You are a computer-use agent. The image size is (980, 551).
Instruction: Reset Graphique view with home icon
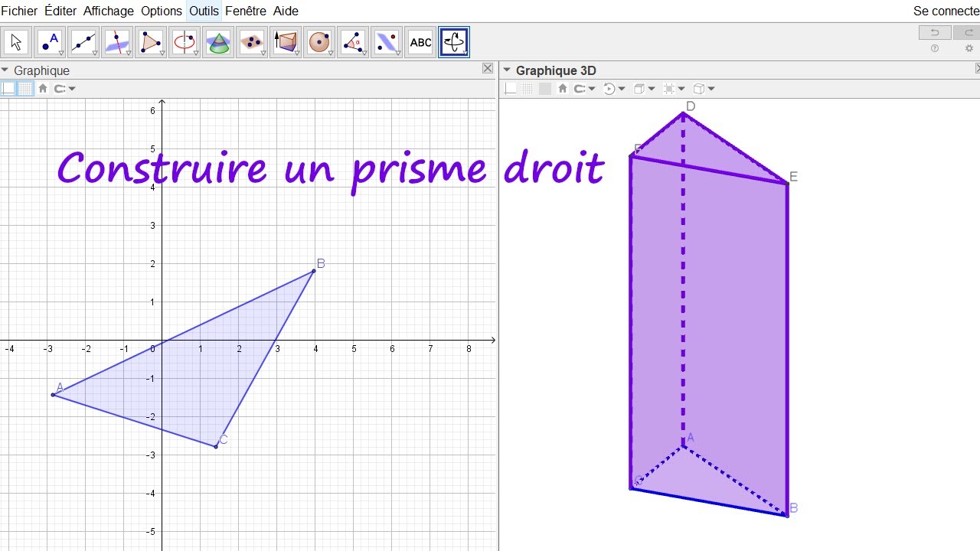[x=43, y=89]
